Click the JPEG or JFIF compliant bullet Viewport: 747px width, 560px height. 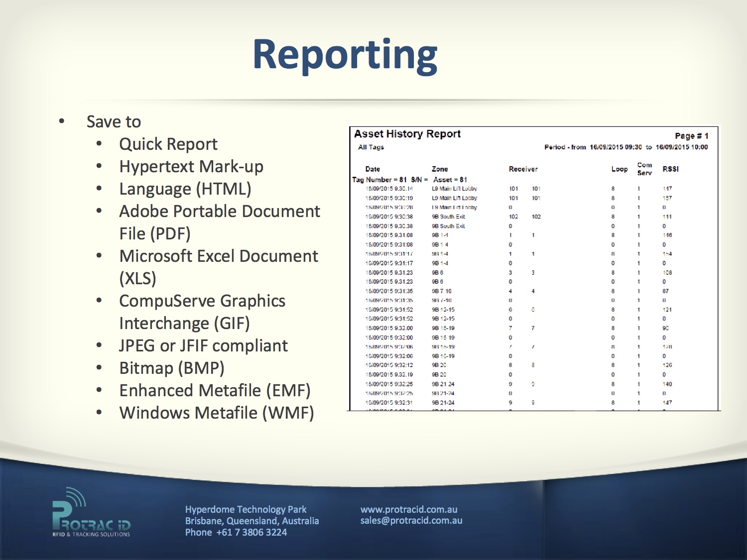203,345
